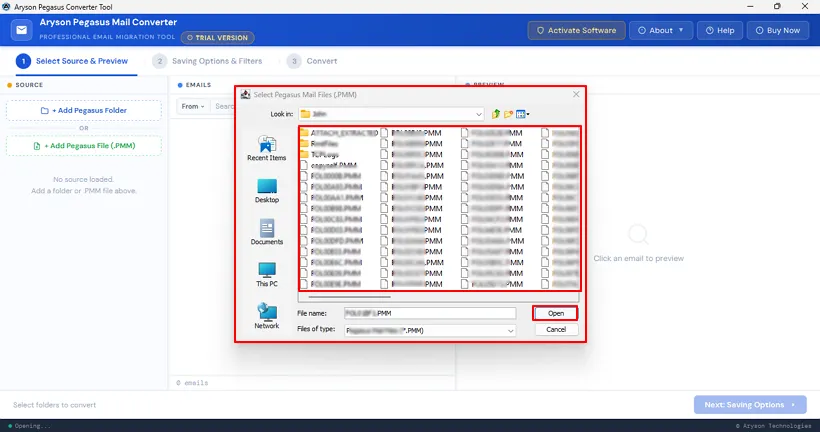Click "Click an email to preview" text

click(639, 258)
